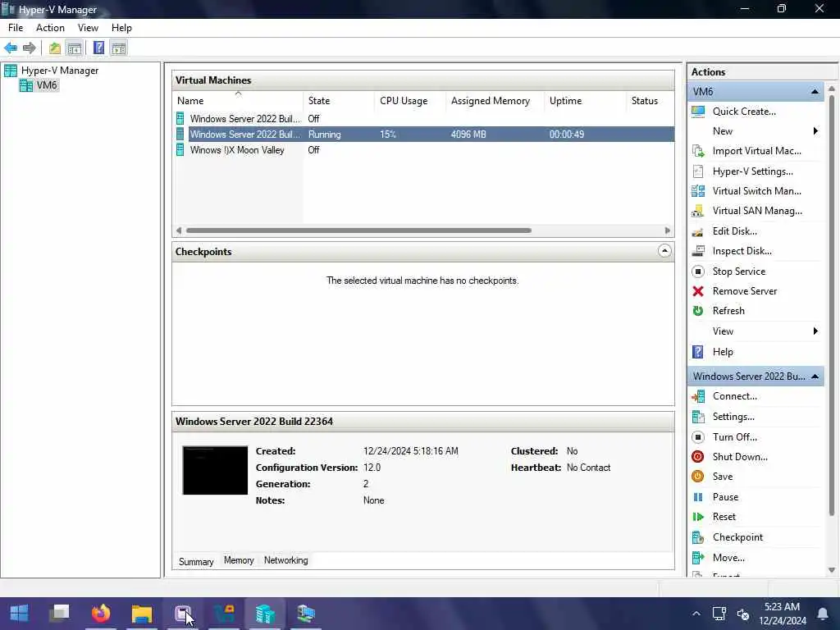Sort by the State column header

(x=339, y=101)
